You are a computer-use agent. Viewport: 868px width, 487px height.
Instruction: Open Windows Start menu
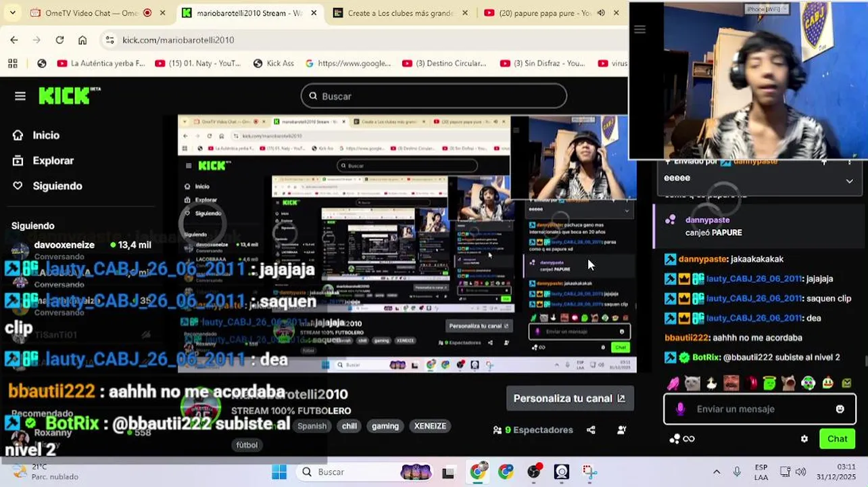coord(279,472)
